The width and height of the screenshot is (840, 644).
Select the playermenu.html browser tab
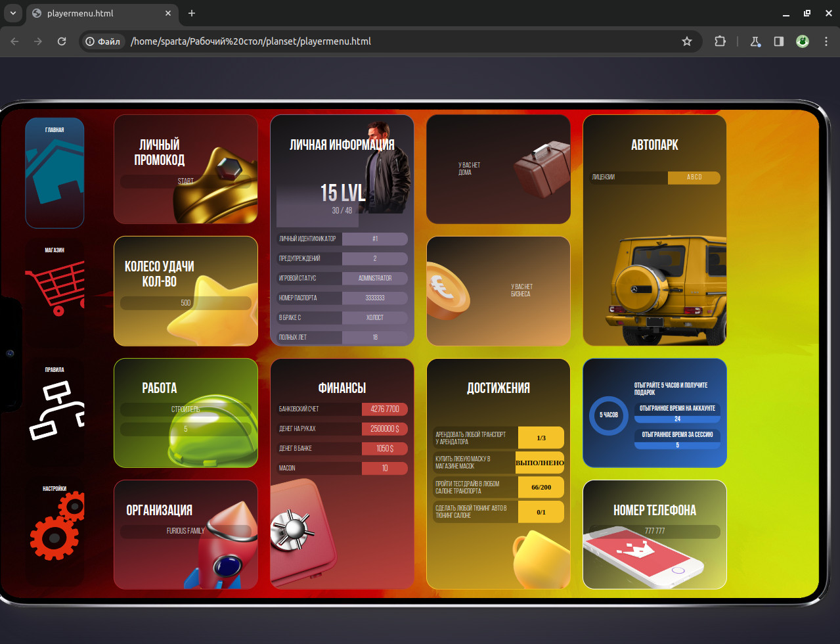[x=102, y=13]
